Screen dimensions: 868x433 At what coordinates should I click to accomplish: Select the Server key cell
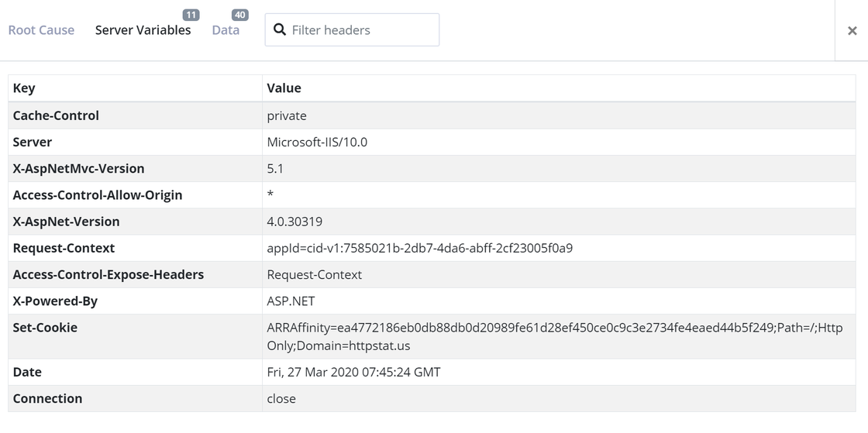(135, 142)
